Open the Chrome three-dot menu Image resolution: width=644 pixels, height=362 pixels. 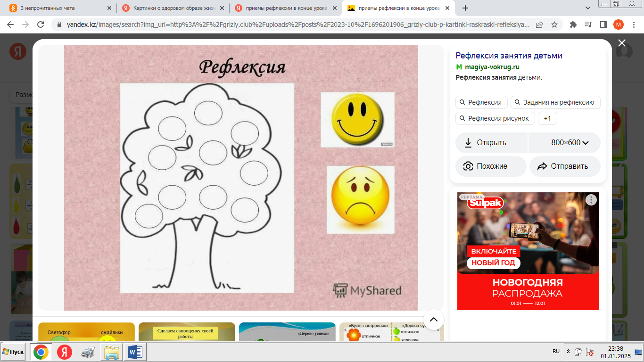pos(633,25)
